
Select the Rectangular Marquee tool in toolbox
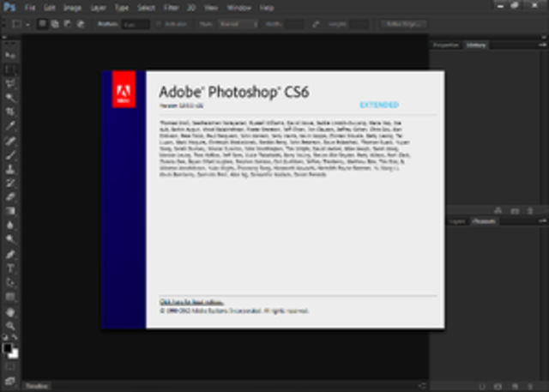point(10,69)
